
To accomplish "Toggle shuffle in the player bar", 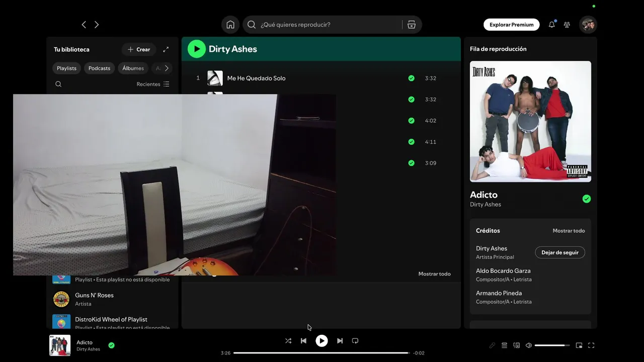I will (x=288, y=341).
